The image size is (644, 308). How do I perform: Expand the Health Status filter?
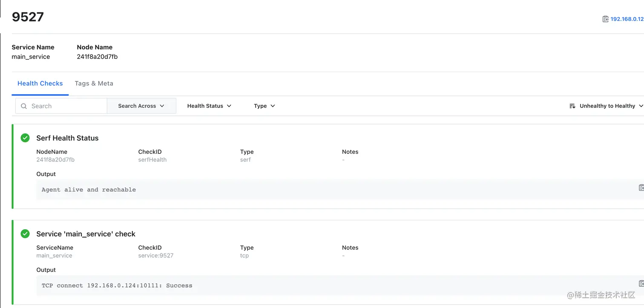click(x=209, y=106)
